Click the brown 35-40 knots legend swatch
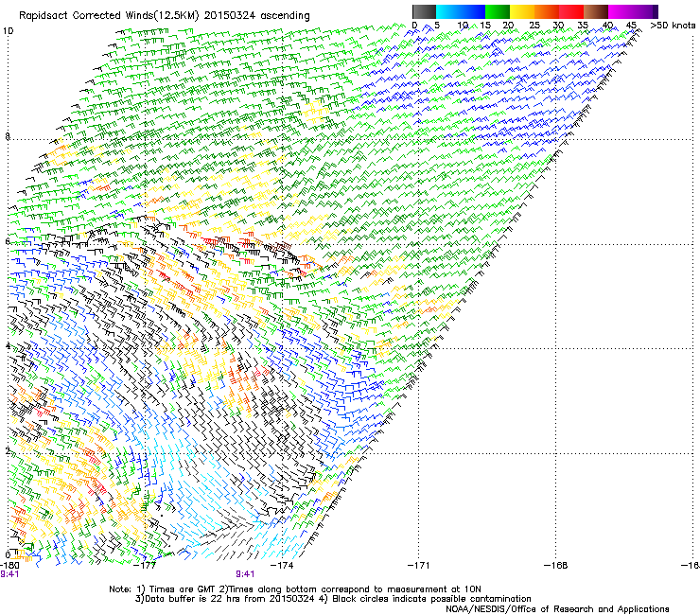Screen dimensions: 700x615 (596, 11)
